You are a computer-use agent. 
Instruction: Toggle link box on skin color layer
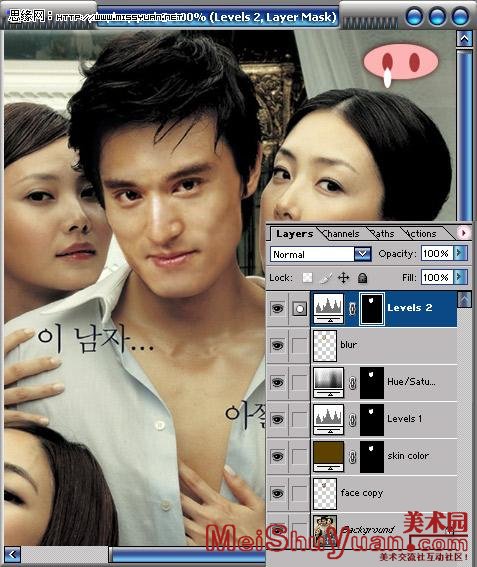(x=299, y=456)
